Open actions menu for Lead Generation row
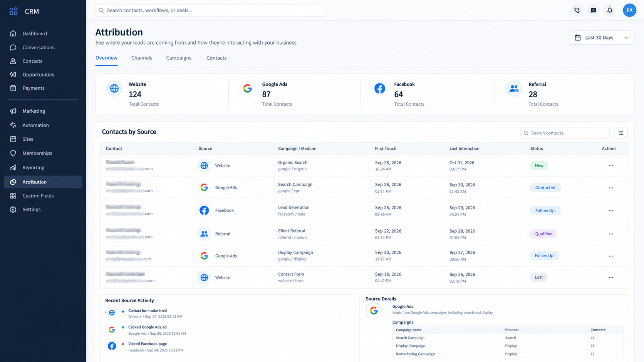644x362 pixels. (x=611, y=211)
